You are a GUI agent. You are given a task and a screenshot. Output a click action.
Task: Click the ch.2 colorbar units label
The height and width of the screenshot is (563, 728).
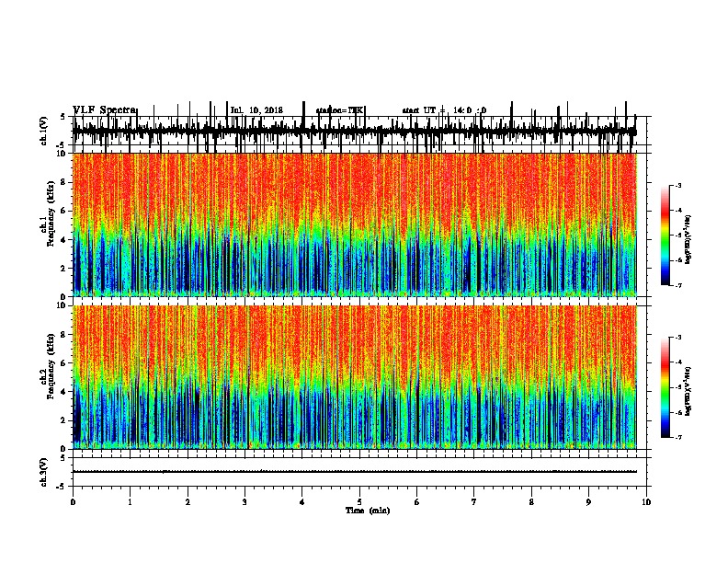click(x=688, y=391)
